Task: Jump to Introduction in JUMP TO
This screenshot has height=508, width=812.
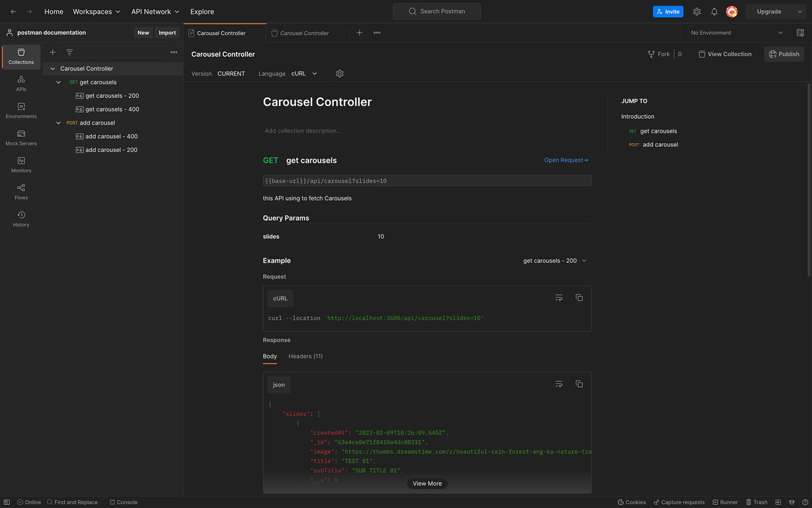Action: pyautogui.click(x=637, y=117)
